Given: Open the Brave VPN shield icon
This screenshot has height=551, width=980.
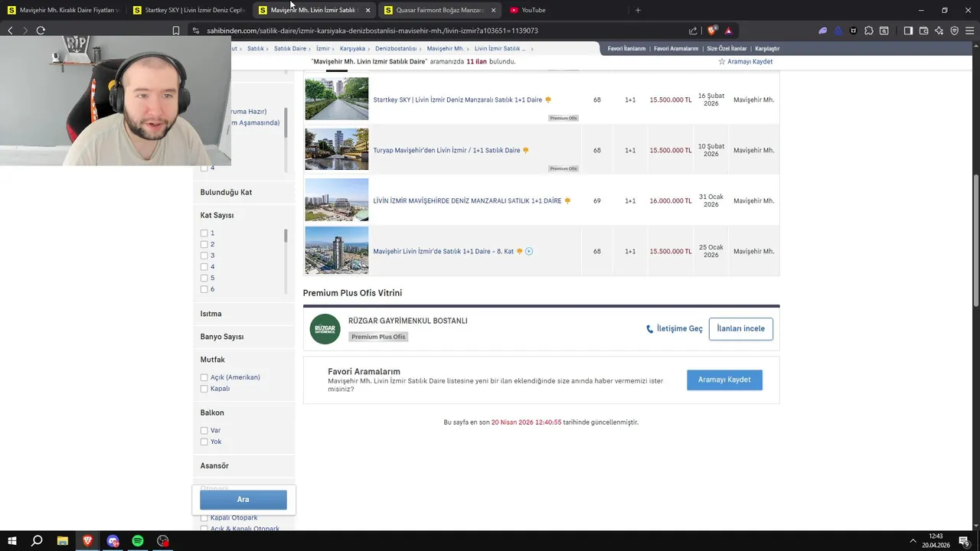Looking at the screenshot, I should point(954,31).
